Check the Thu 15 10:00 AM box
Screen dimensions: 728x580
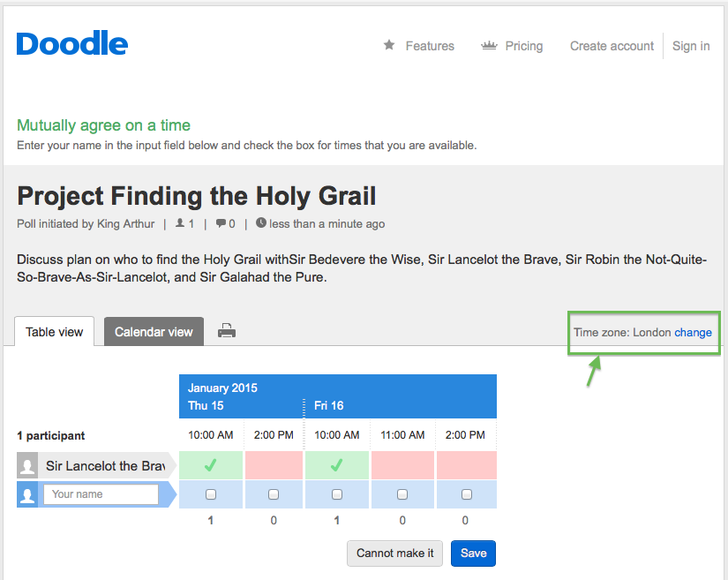tap(211, 494)
